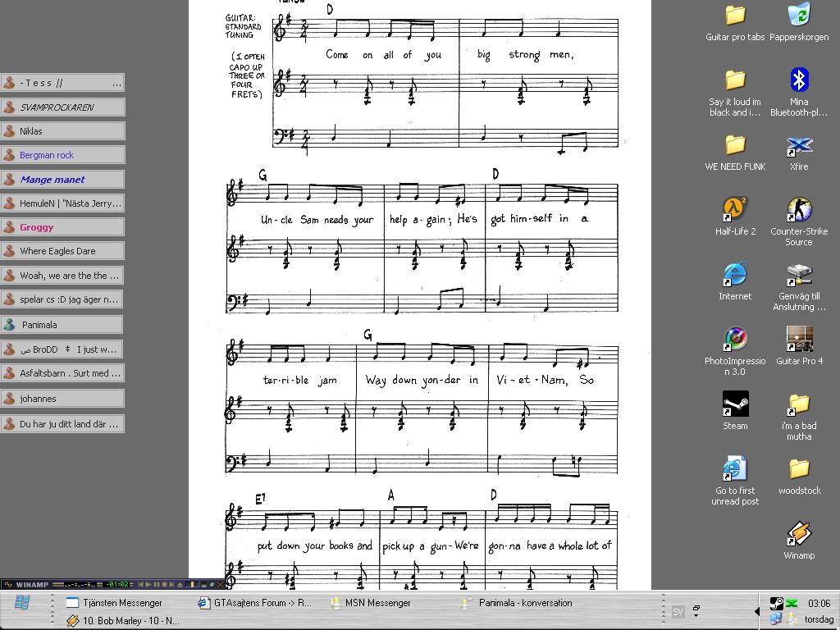This screenshot has width=840, height=630.
Task: Click the green Xfire tray icon
Action: 792,604
